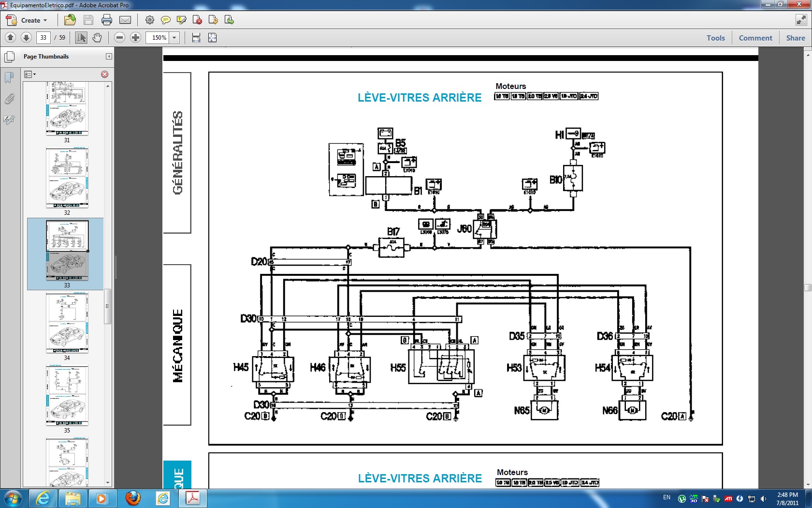The width and height of the screenshot is (812, 508).
Task: Launch Firefox from the taskbar
Action: (133, 498)
